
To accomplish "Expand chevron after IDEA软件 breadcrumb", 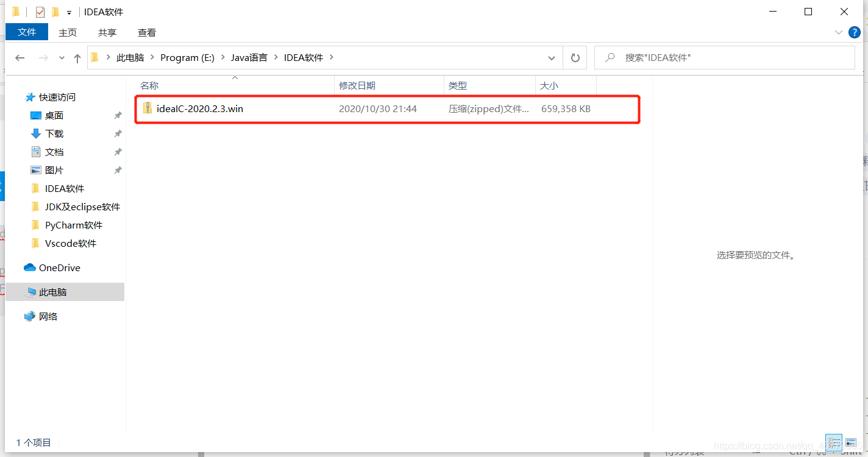I will pyautogui.click(x=332, y=57).
